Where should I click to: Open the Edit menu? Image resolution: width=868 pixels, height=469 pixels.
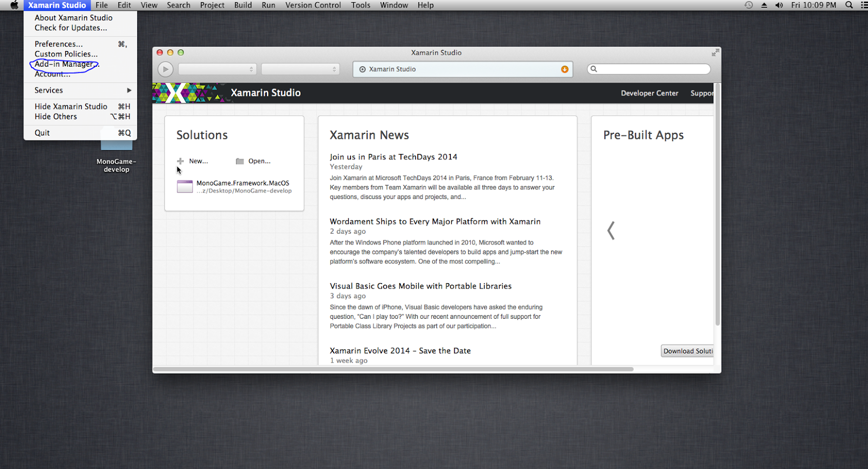tap(124, 5)
